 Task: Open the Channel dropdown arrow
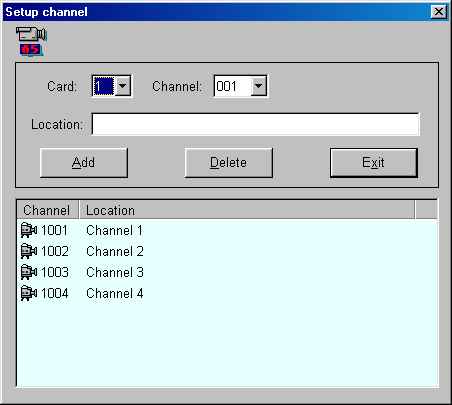258,86
